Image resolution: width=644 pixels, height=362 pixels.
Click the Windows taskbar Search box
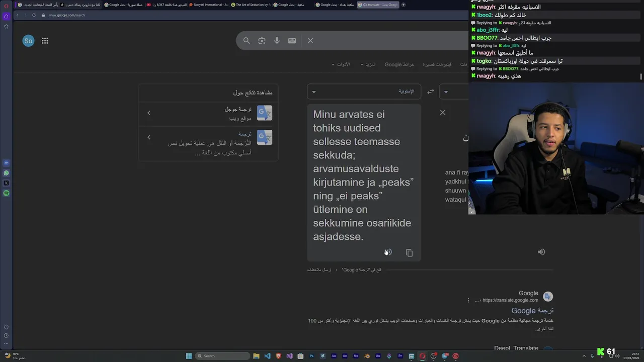point(222,356)
